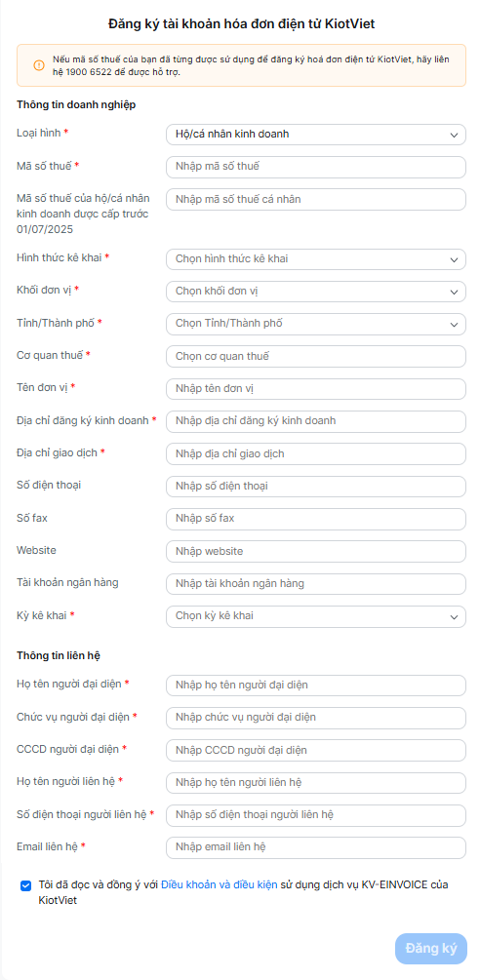Focus the Mã số thuế input field
Image resolution: width=480 pixels, height=980 pixels.
tap(316, 167)
